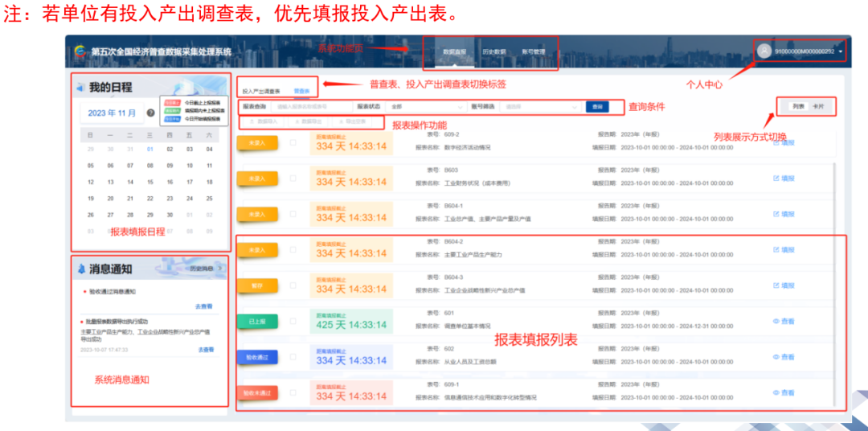Click 填报 link for table B604-1
The image size is (868, 431).
(784, 214)
